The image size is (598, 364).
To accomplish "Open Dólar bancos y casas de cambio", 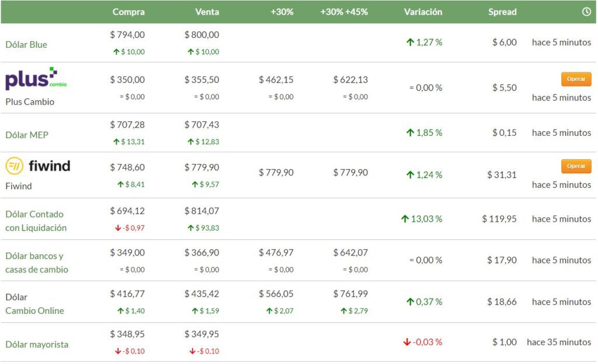I will pyautogui.click(x=36, y=263).
